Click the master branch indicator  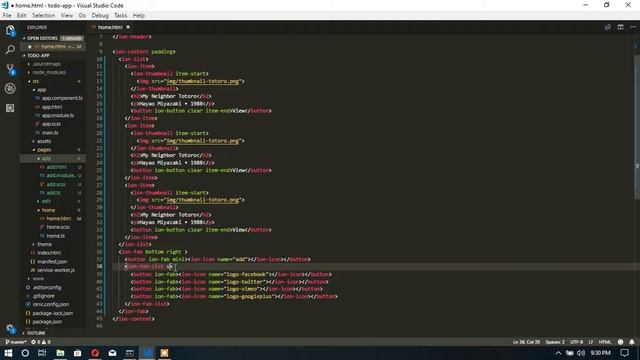point(16,342)
